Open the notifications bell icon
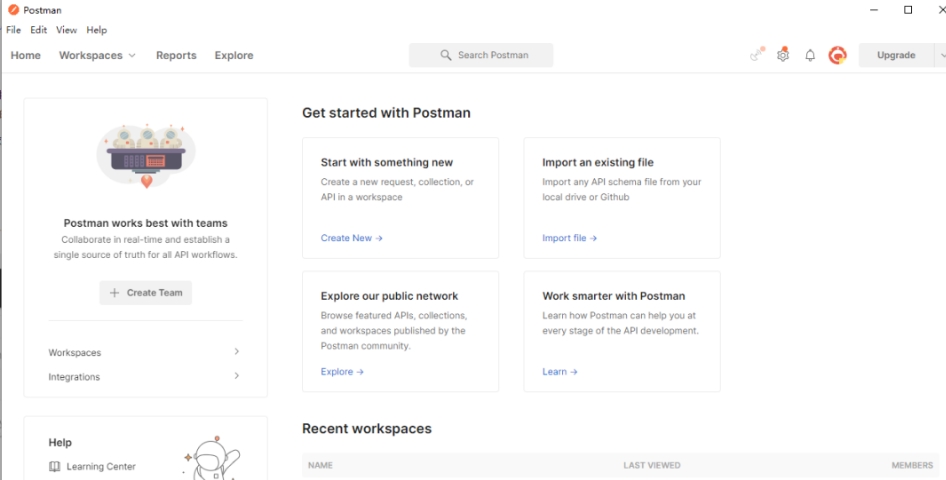946x480 pixels. pos(810,55)
